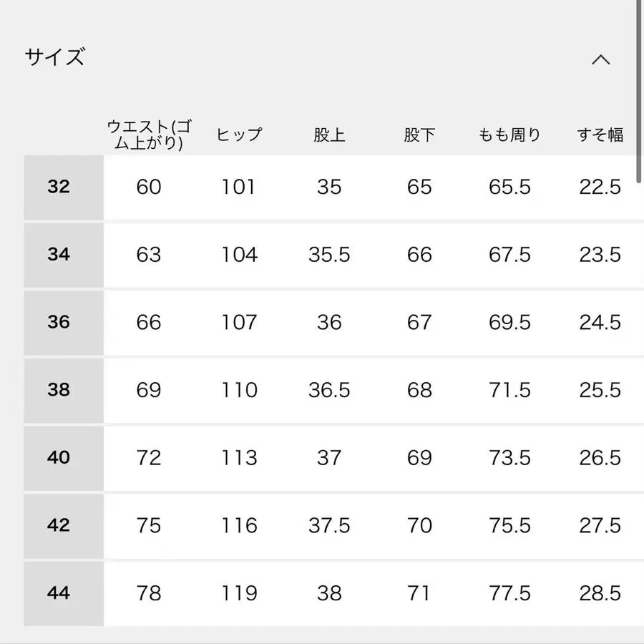Click the 股上 column header
The width and height of the screenshot is (644, 644).
(329, 135)
